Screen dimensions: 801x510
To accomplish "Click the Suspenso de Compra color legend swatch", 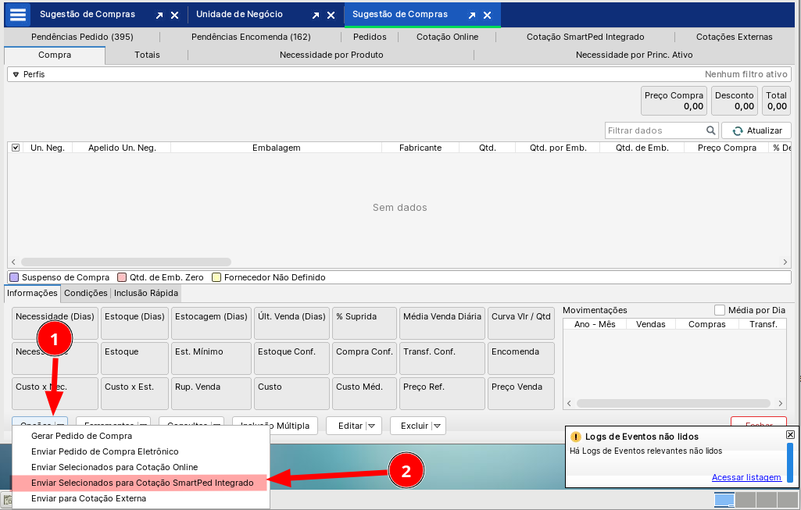I will point(14,277).
